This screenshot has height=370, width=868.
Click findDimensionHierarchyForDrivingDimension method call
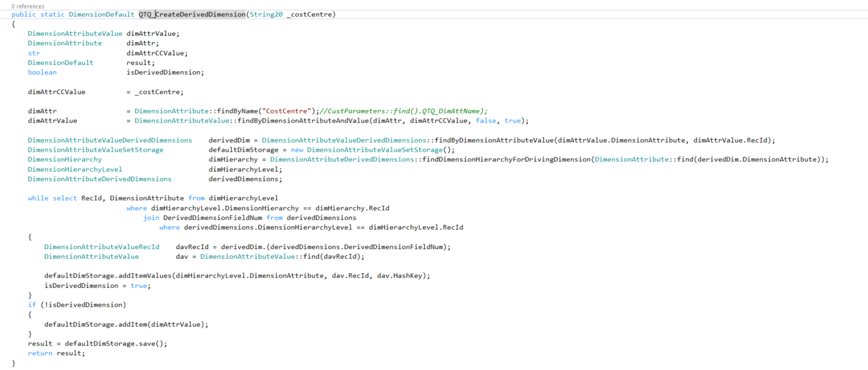(x=506, y=160)
